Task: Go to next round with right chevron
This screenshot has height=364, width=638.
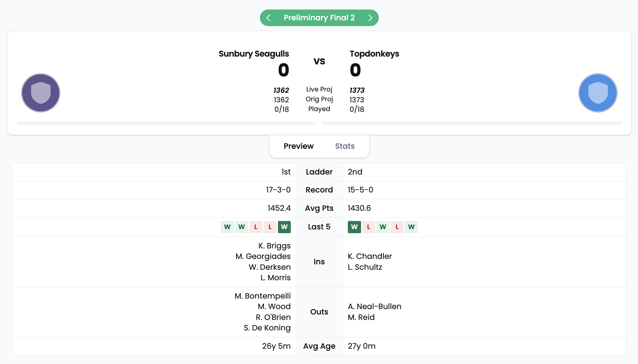Action: point(370,18)
